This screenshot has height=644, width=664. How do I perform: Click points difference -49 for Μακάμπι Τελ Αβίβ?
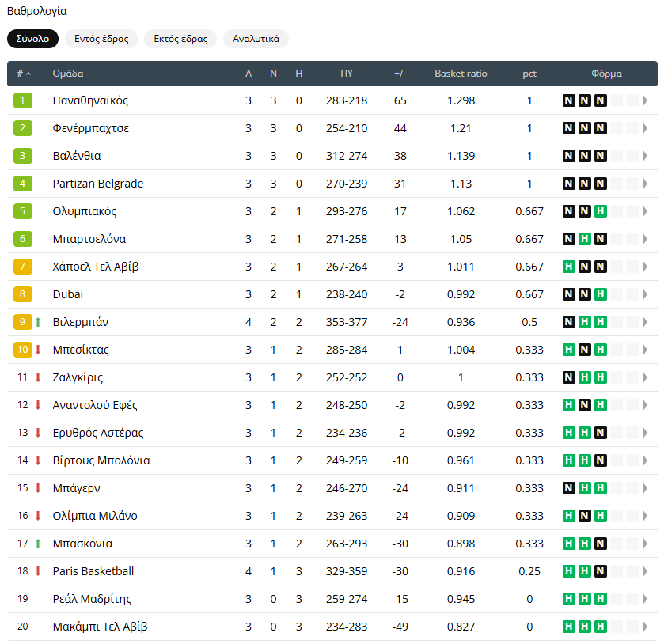coord(400,627)
